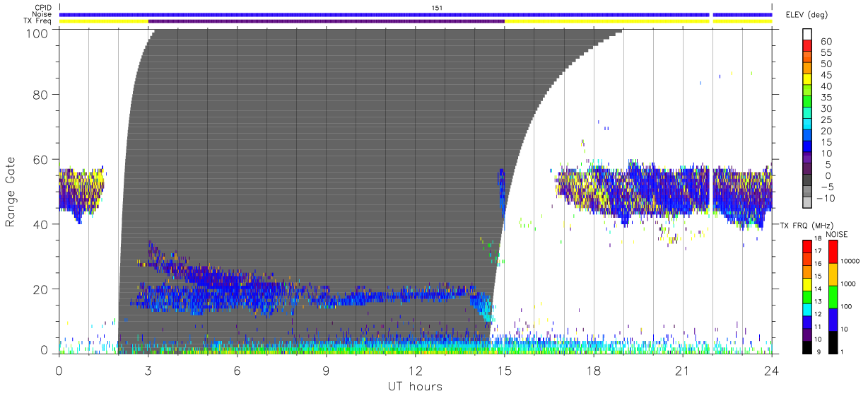Click the 6 tick label on UT axis
The image size is (868, 401).
pos(237,371)
